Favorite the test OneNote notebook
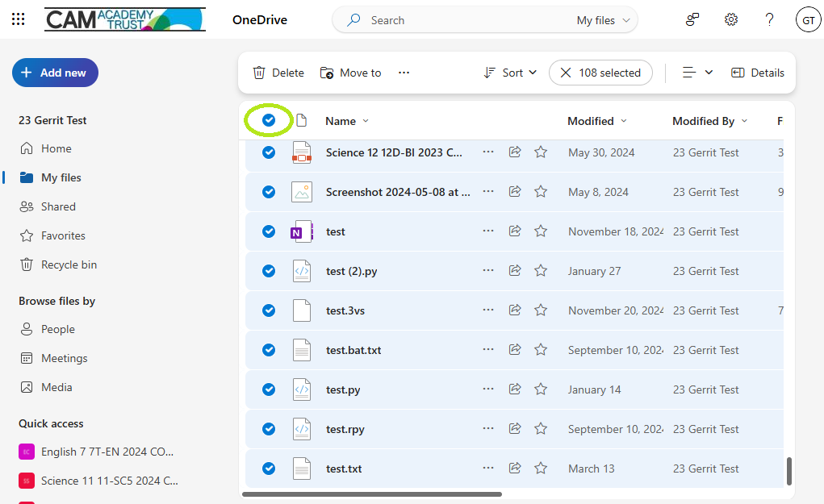The width and height of the screenshot is (824, 504). 541,231
